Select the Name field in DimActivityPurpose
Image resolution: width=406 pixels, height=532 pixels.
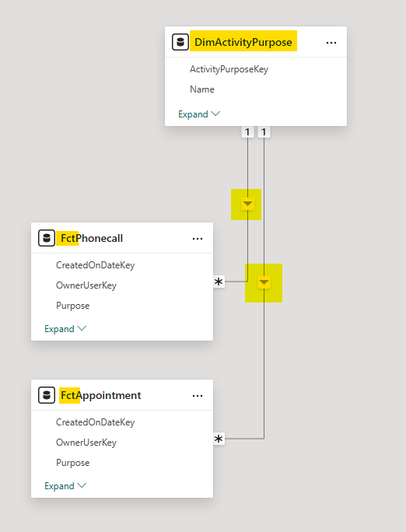(202, 89)
